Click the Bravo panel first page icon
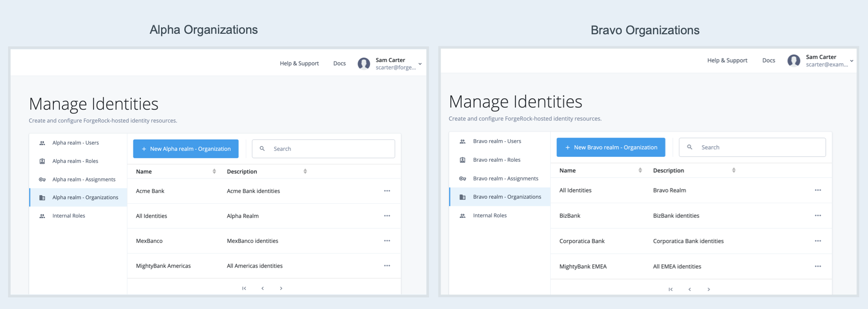The image size is (868, 309). point(671,289)
